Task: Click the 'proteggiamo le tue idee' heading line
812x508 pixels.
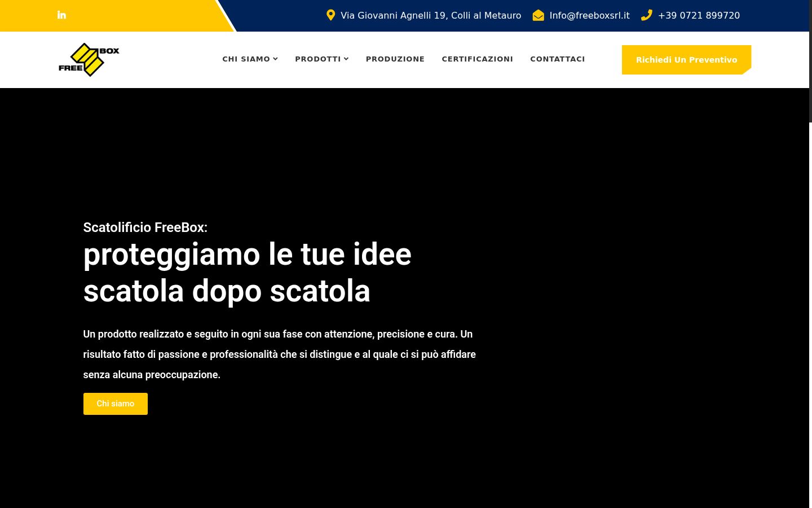Action: pos(248,254)
